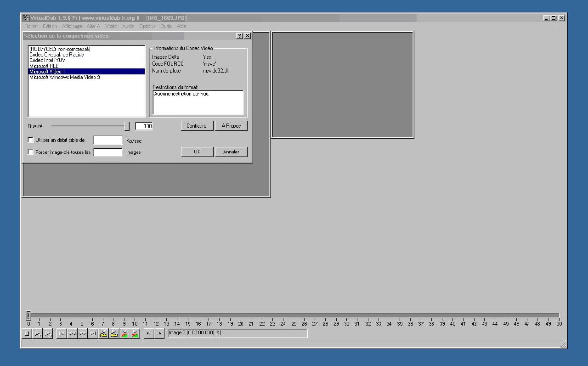Click the key-frame interval images field
This screenshot has height=366, width=588.
click(x=108, y=152)
